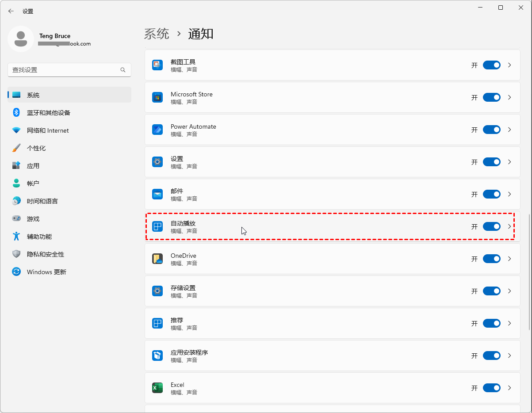Turn off notifications for 自动播放

pos(491,226)
